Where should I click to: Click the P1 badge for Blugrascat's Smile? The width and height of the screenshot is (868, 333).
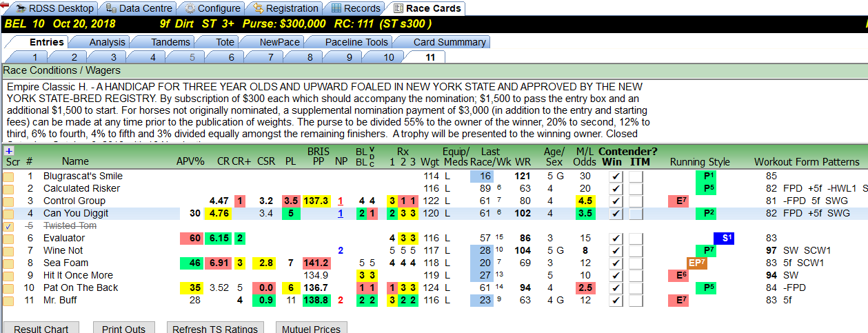(x=707, y=176)
